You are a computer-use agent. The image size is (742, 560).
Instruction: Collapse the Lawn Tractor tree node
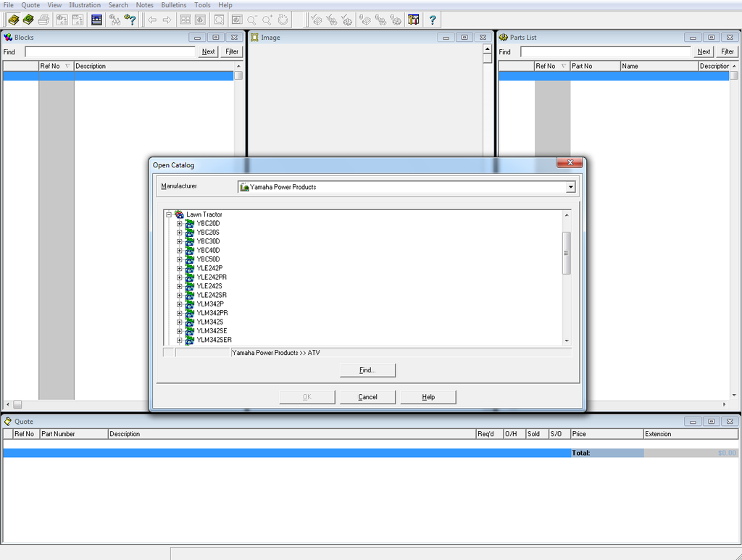coord(169,214)
